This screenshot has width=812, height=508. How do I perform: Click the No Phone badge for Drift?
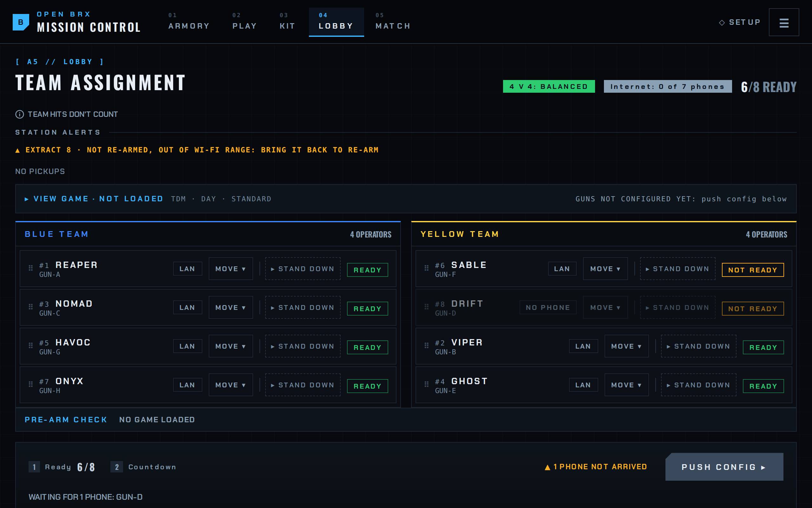pyautogui.click(x=548, y=307)
